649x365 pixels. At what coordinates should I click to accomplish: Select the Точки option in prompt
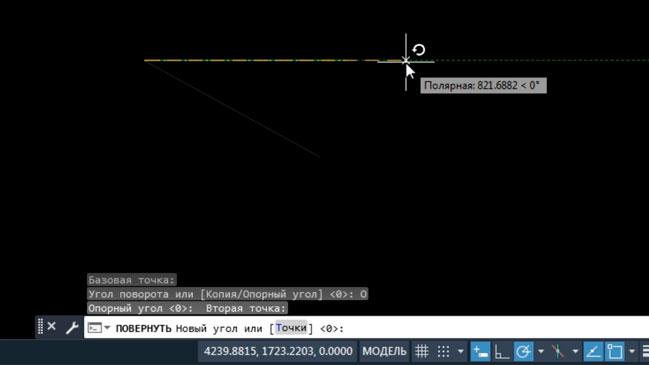pos(291,328)
